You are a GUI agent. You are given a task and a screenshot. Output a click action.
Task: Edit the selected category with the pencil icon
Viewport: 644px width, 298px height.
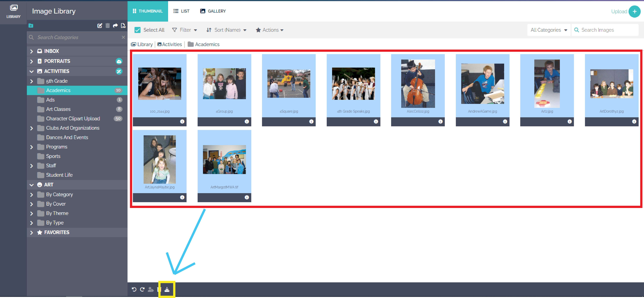pos(100,26)
